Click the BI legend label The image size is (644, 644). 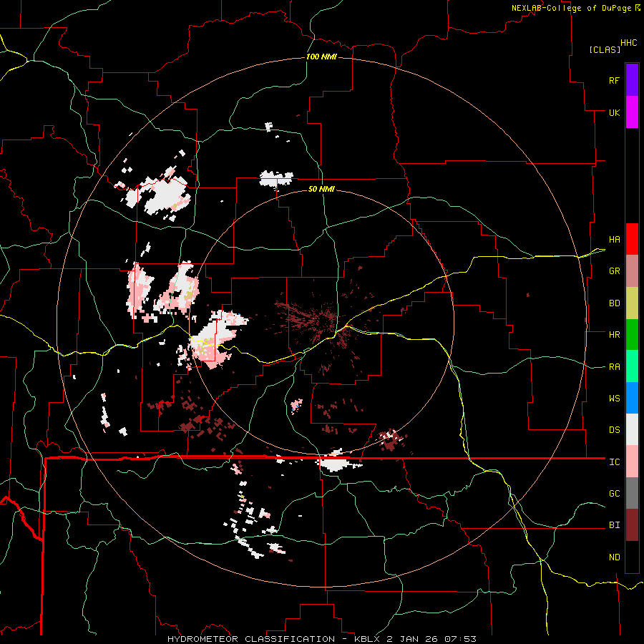614,525
